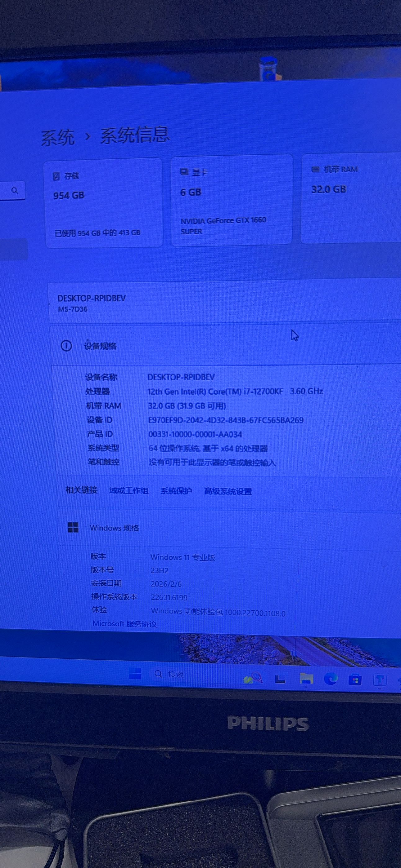The width and height of the screenshot is (401, 868).
Task: Select 64 位操作系统 system type text
Action: point(208,449)
